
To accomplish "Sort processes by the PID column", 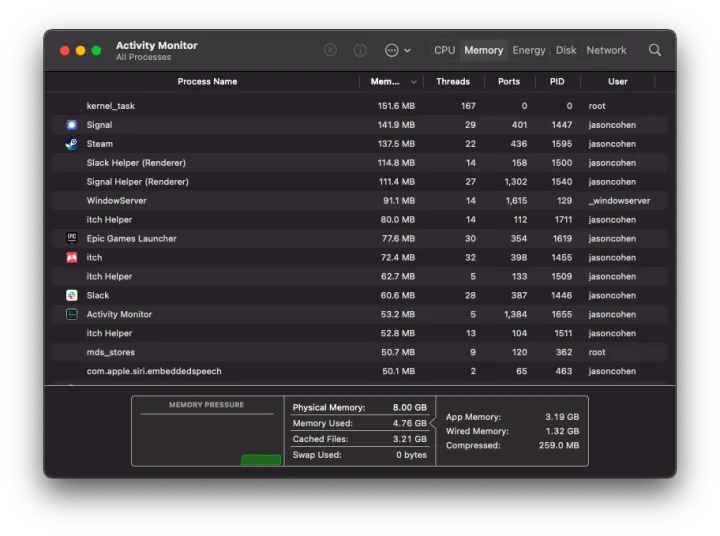I will point(557,81).
